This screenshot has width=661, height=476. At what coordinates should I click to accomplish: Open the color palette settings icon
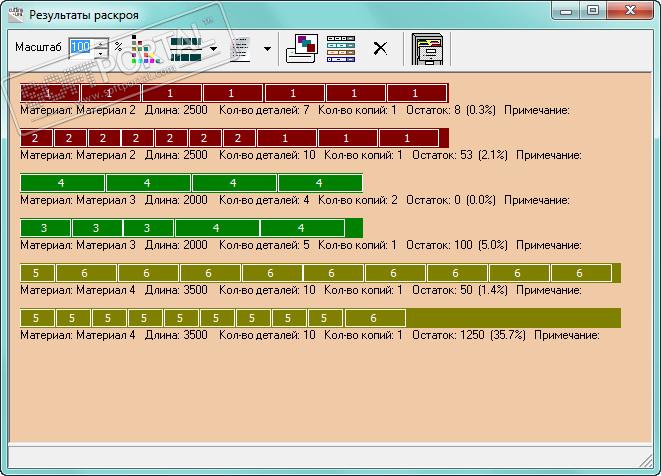143,49
